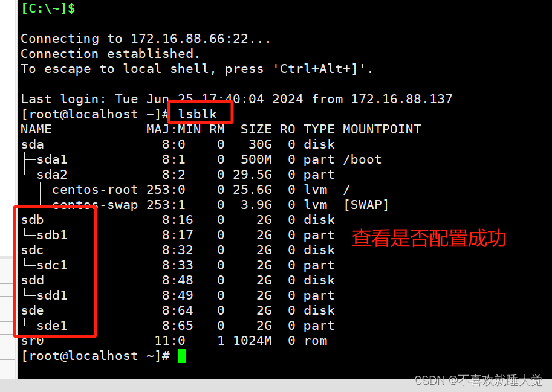
Task: Click the '8:65' device number
Action: click(177, 326)
